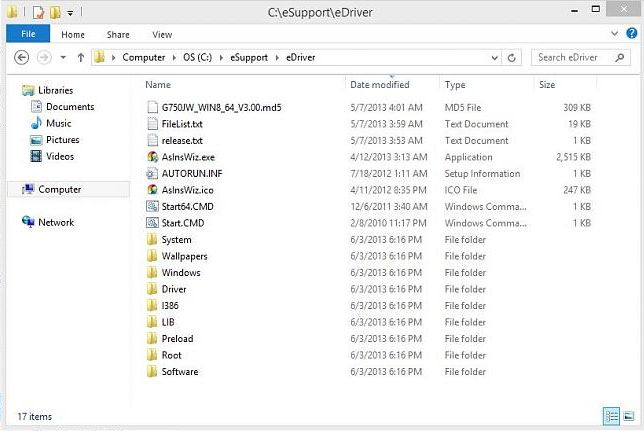
Task: Select the Wallpapers folder icon
Action: [152, 256]
